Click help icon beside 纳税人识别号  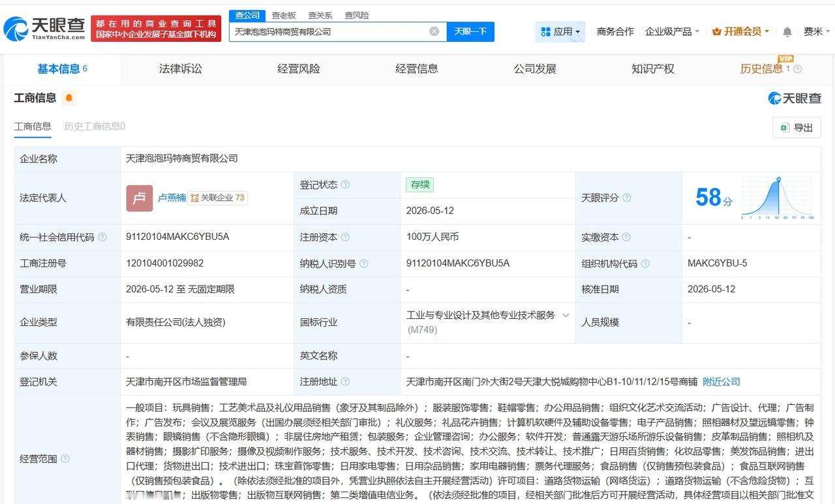point(363,263)
